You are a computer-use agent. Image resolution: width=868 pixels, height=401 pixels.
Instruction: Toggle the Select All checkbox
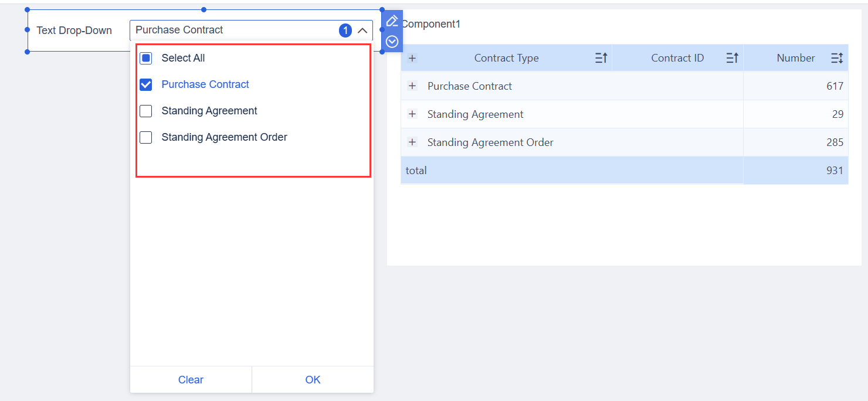[x=145, y=58]
